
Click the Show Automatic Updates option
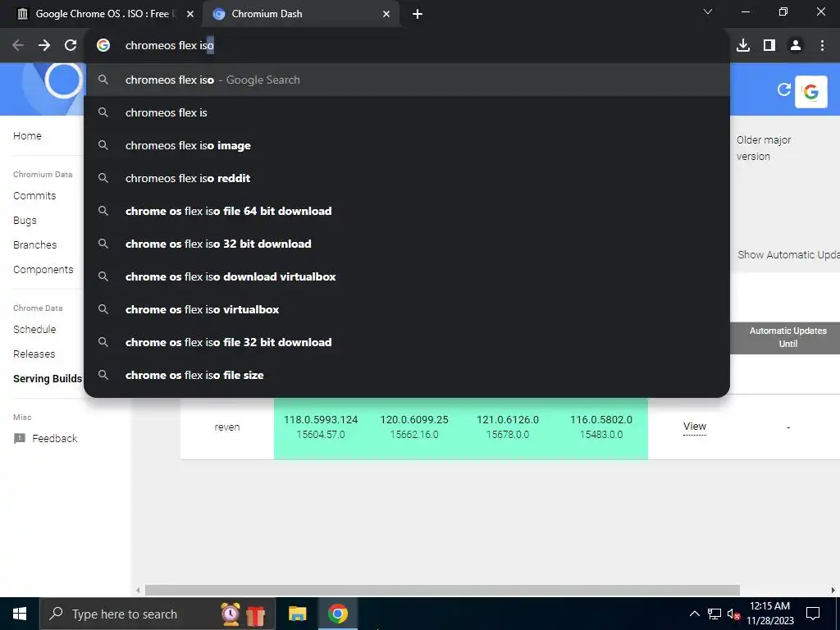tap(788, 255)
